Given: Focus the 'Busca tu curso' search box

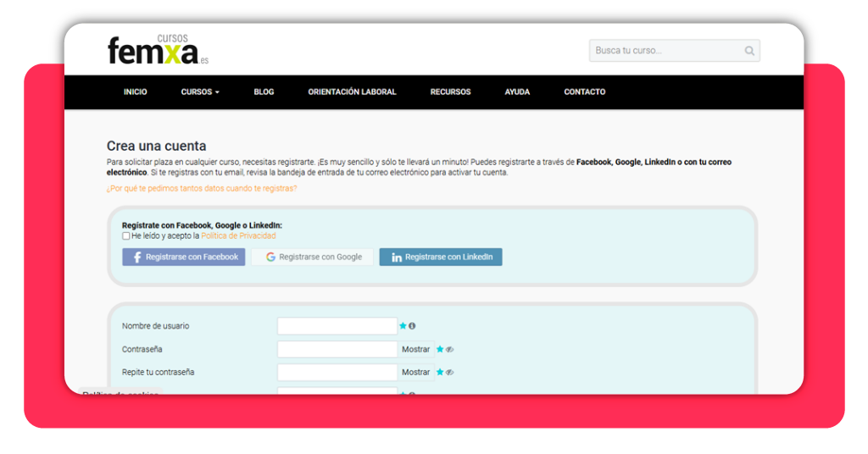Looking at the screenshot, I should pos(667,51).
